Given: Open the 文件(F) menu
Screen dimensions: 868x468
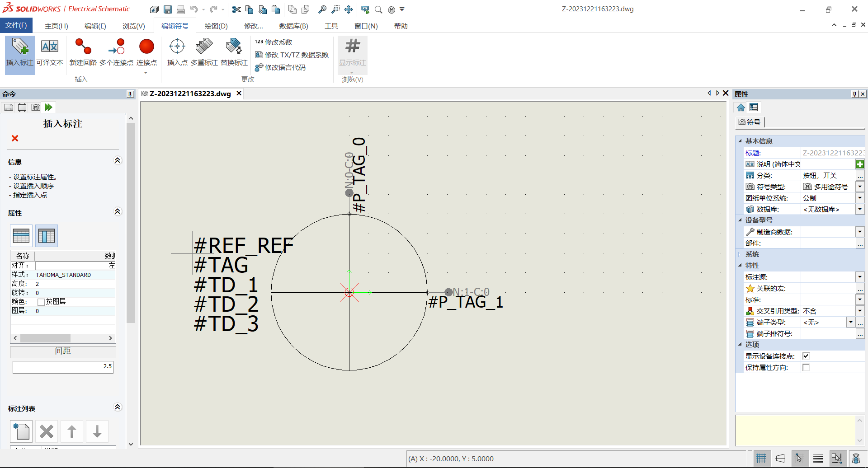Looking at the screenshot, I should [x=16, y=25].
